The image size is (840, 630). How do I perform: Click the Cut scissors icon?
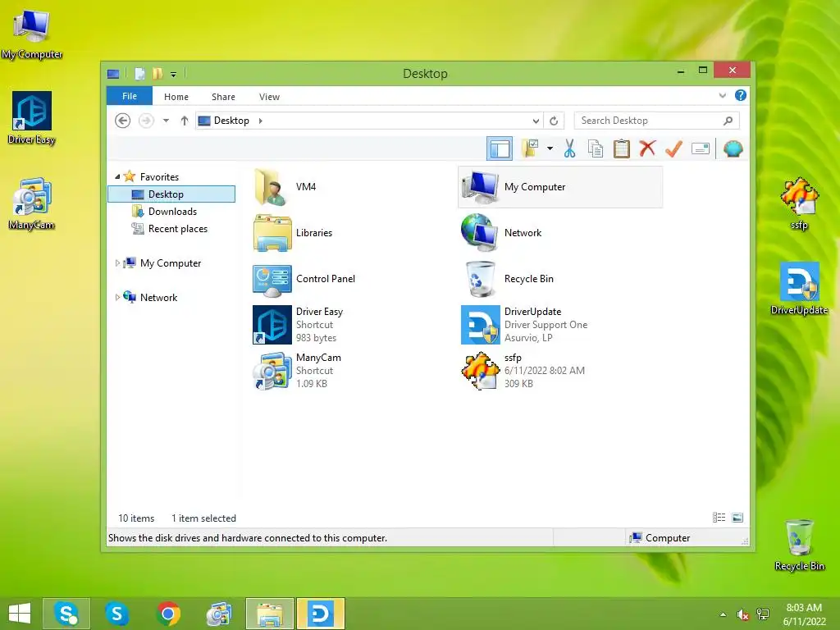coord(569,148)
